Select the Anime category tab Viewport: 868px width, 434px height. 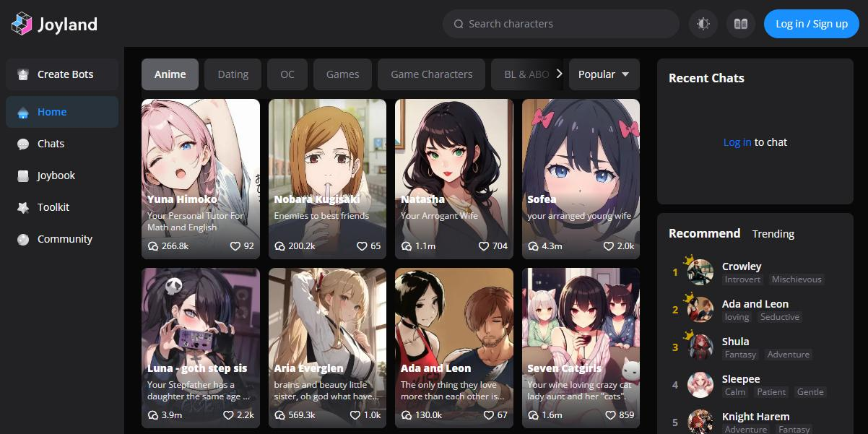tap(170, 74)
